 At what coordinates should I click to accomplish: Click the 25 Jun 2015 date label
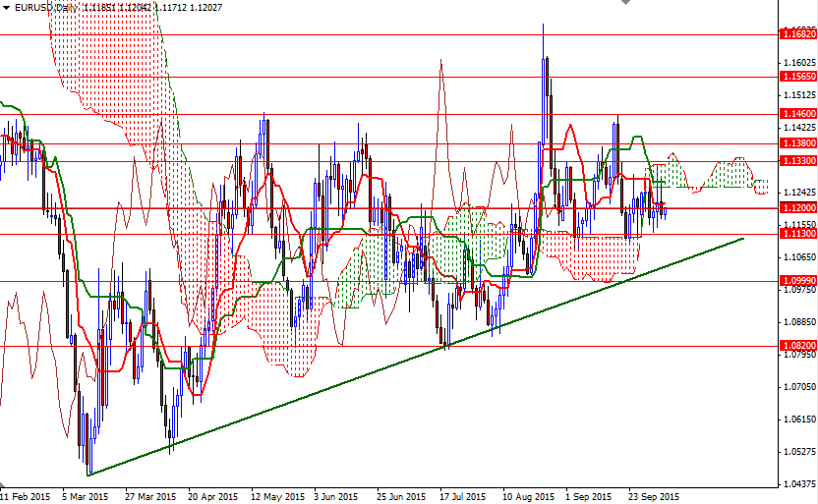401,497
